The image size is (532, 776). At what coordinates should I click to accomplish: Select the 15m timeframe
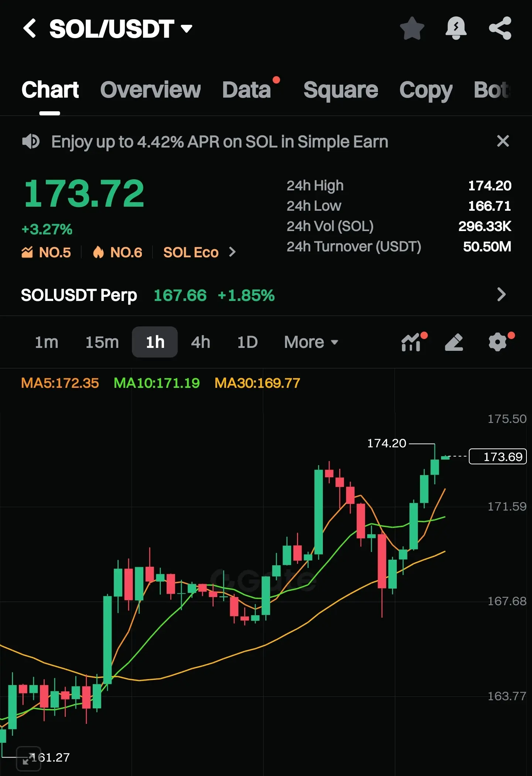pos(102,342)
